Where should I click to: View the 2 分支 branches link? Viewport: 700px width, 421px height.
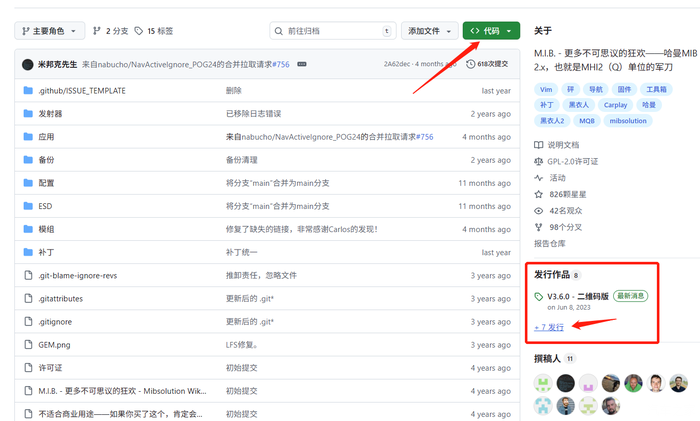[111, 31]
